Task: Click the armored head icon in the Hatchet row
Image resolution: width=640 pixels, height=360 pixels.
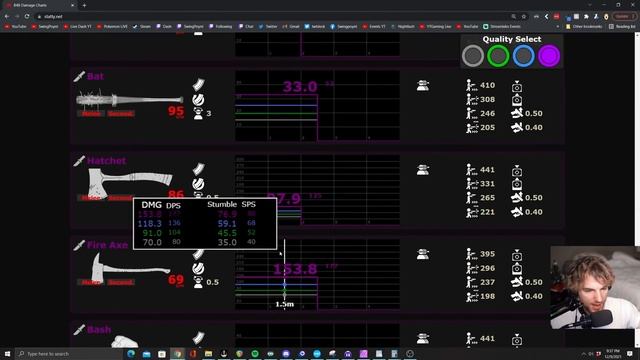Action: point(423,169)
